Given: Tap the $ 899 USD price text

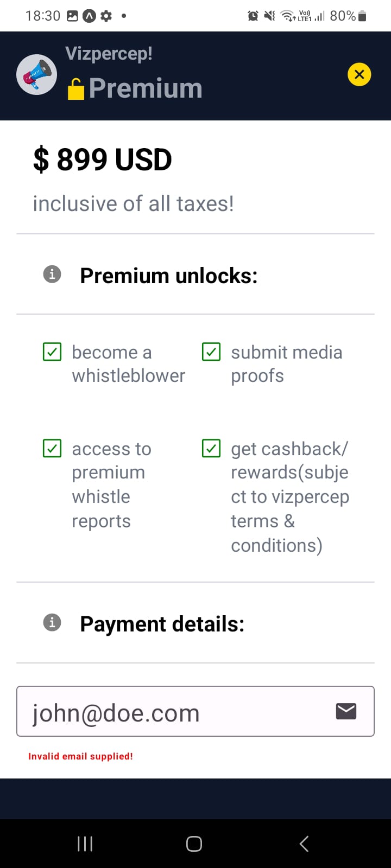Looking at the screenshot, I should point(103,159).
